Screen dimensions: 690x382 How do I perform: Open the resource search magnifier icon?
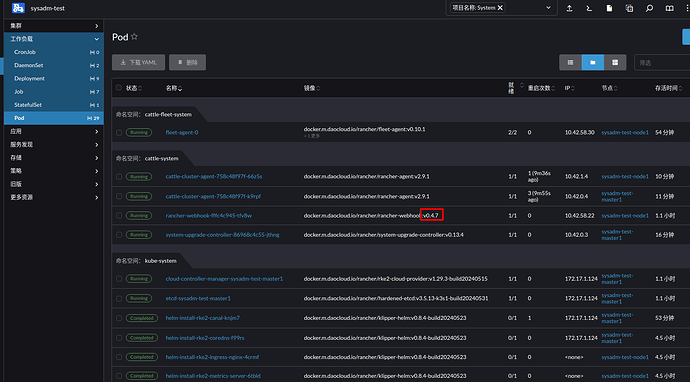click(649, 8)
